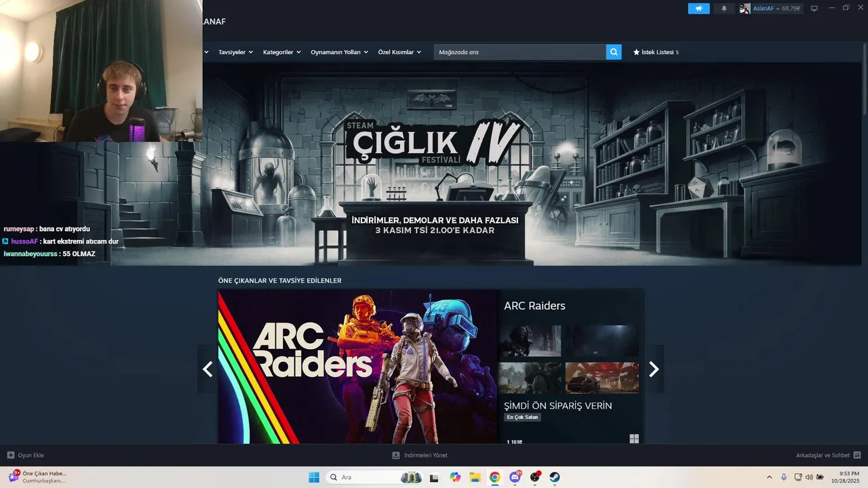The width and height of the screenshot is (868, 488).
Task: Click the store search magnifier button
Action: point(614,52)
